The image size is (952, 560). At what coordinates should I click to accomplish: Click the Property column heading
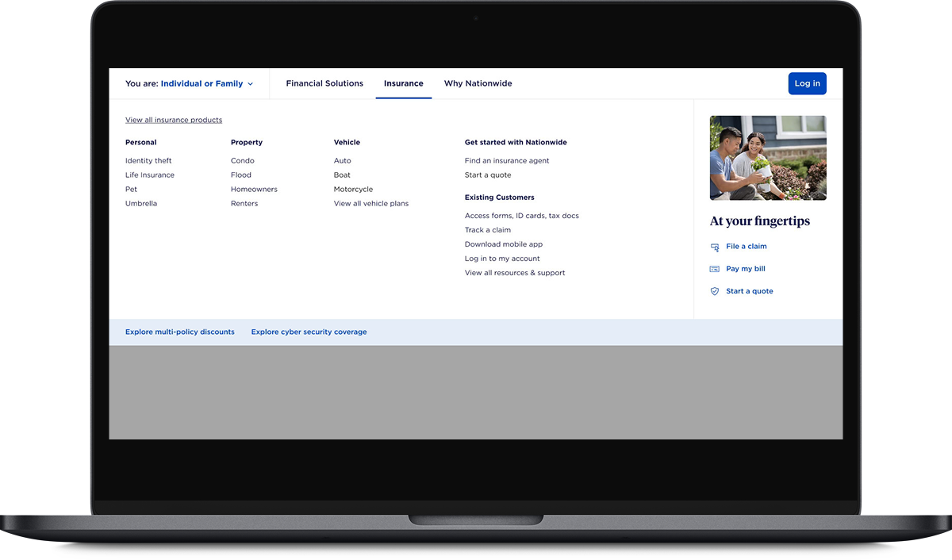(247, 142)
